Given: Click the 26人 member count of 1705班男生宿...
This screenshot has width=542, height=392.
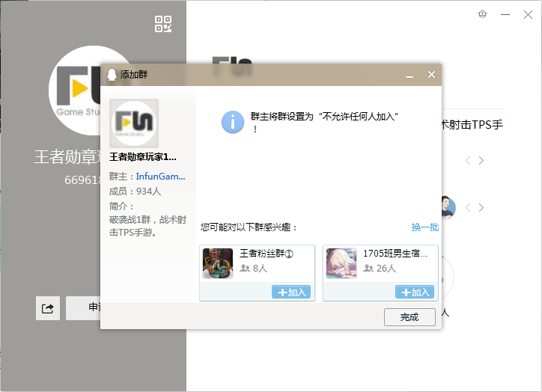Looking at the screenshot, I should tap(380, 269).
